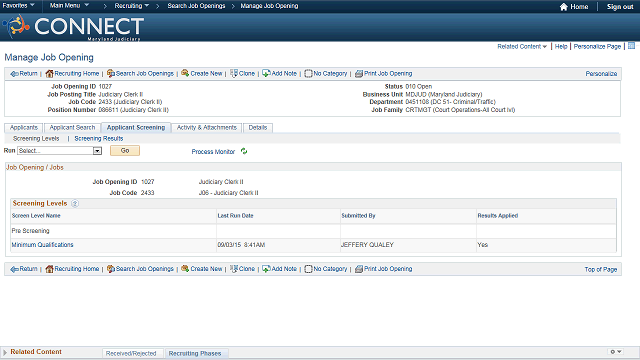Open the Favorites dropdown menu
Viewport: 640px width, 360px height.
(x=18, y=6)
